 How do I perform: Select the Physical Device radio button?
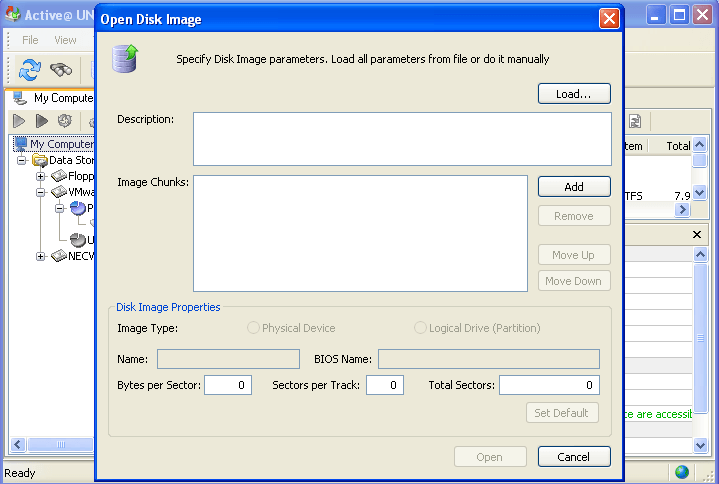pyautogui.click(x=253, y=328)
